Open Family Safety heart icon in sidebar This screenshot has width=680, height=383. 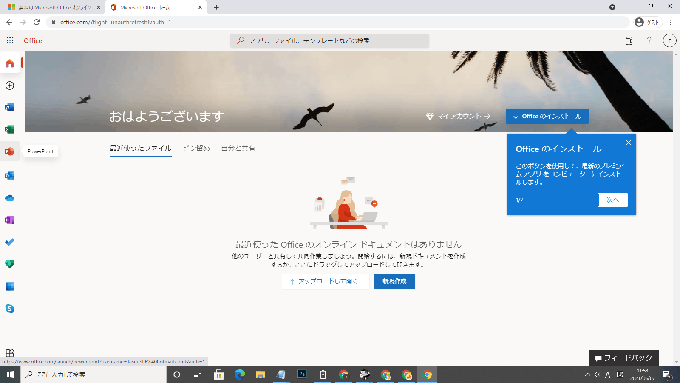tap(10, 264)
